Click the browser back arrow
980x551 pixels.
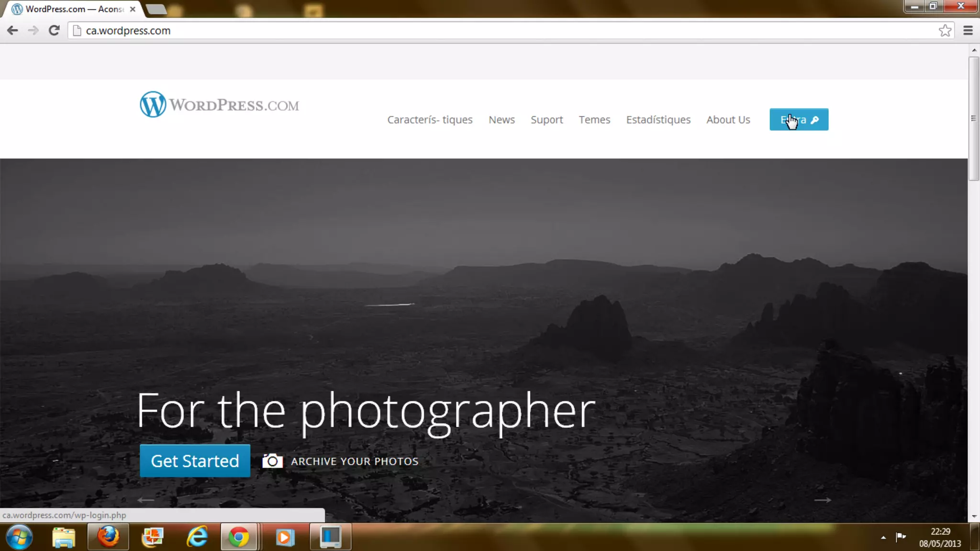pos(12,31)
